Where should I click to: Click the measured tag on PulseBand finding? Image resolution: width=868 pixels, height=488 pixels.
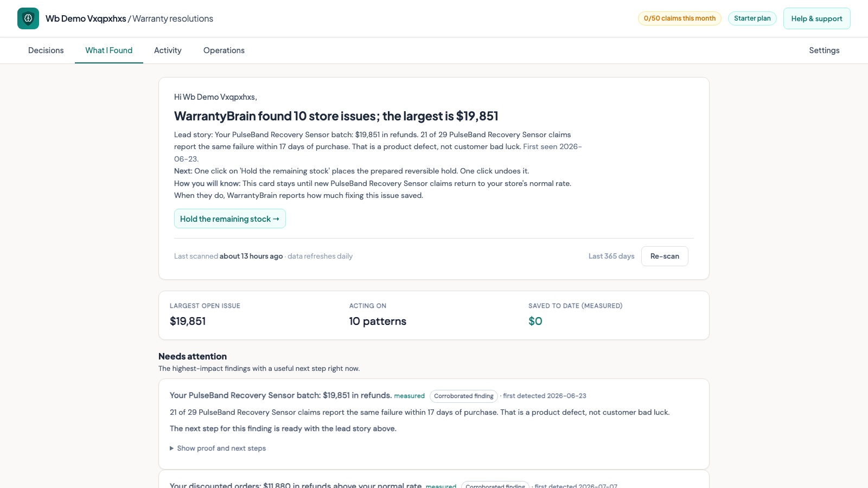(410, 396)
